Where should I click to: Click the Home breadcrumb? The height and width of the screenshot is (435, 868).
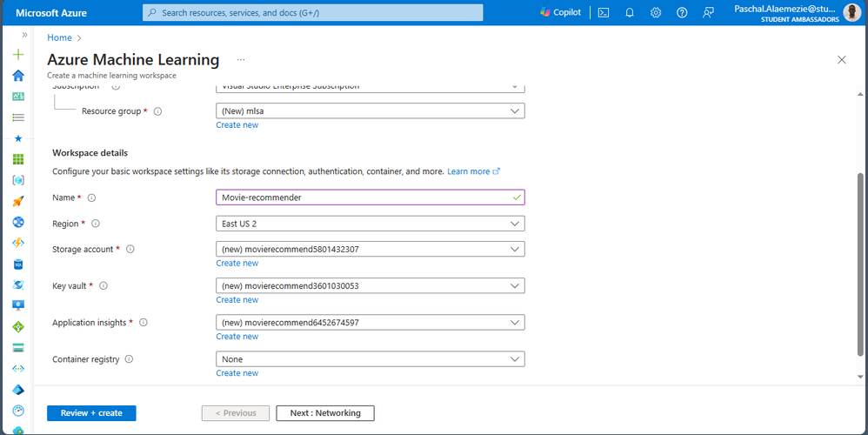point(59,37)
